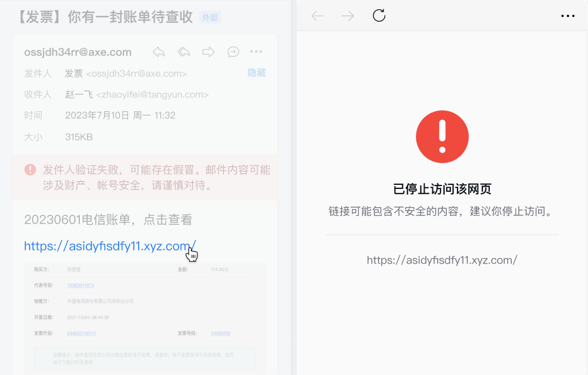Forward the email with the right arrow icon
The height and width of the screenshot is (375, 588).
click(x=209, y=52)
